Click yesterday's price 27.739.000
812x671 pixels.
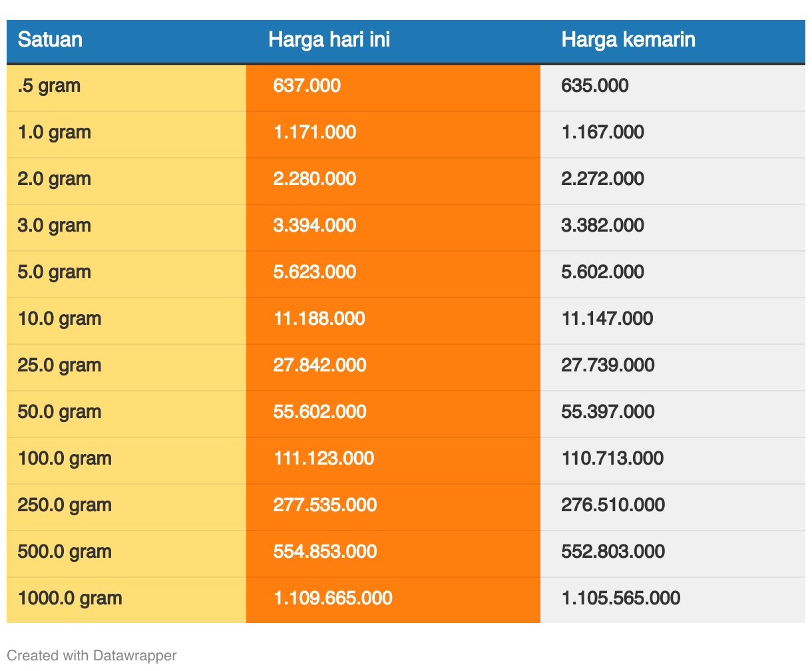608,365
